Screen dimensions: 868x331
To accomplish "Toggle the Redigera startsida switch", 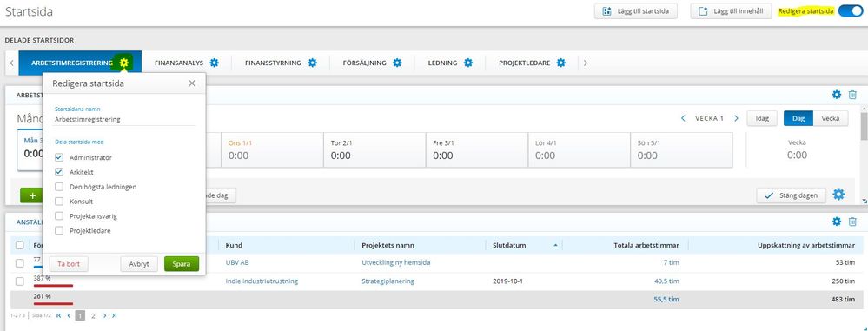I will point(850,11).
